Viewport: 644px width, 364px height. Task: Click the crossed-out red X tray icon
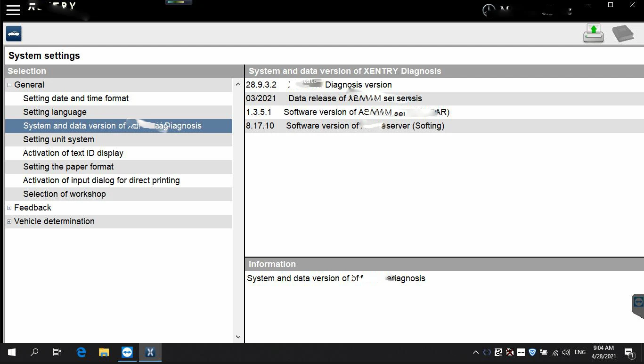(510, 352)
